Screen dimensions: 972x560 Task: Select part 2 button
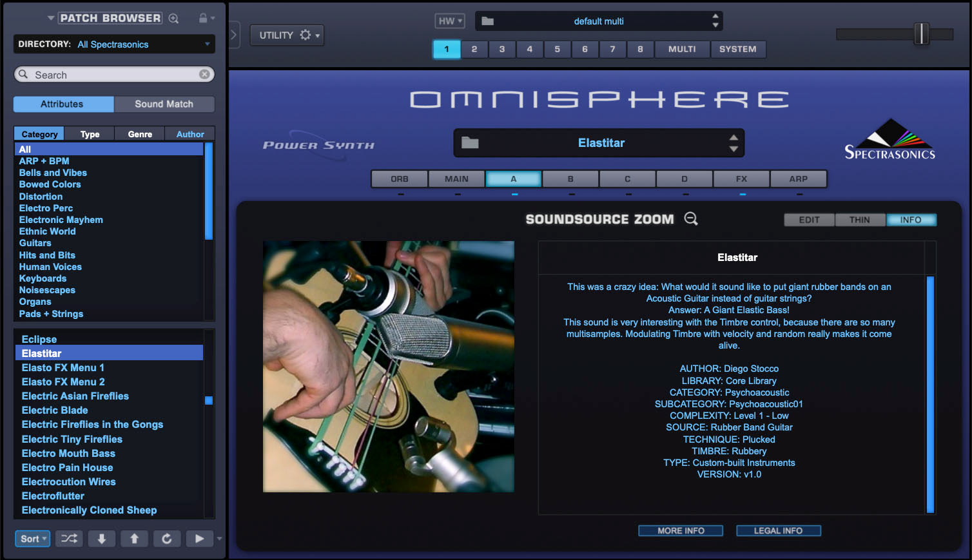pyautogui.click(x=474, y=49)
